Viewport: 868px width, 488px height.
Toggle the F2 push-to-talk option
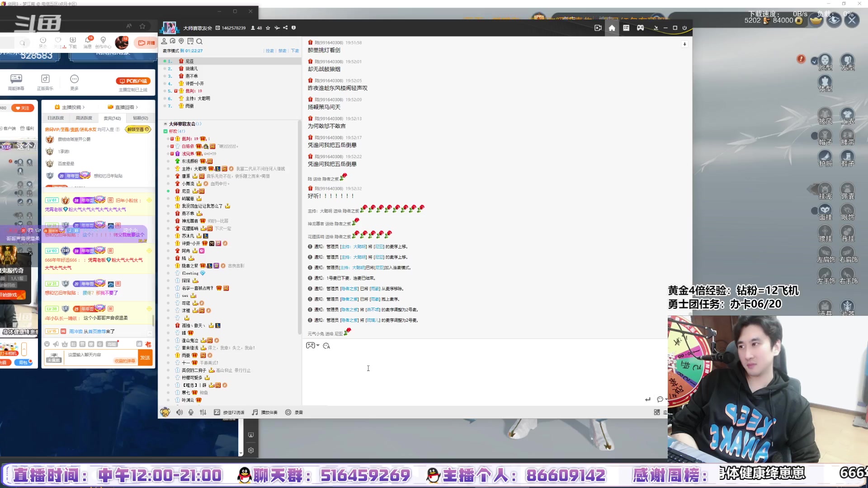click(x=217, y=412)
